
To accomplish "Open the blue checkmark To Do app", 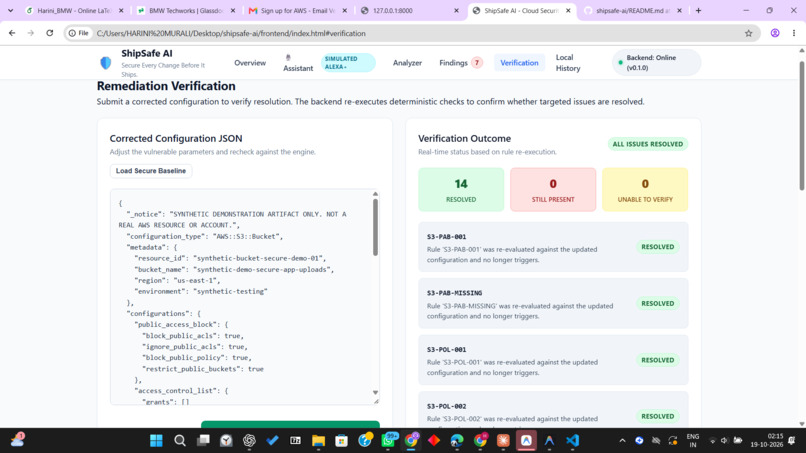I will click(272, 441).
